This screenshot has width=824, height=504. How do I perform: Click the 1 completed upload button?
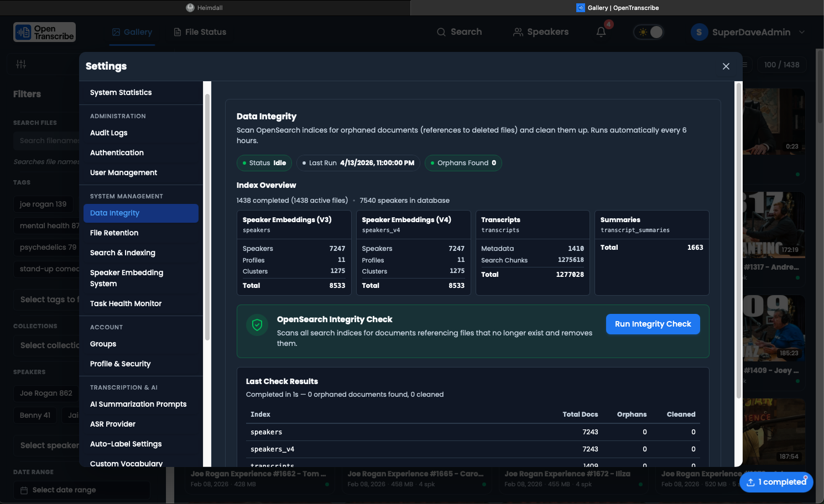(776, 482)
